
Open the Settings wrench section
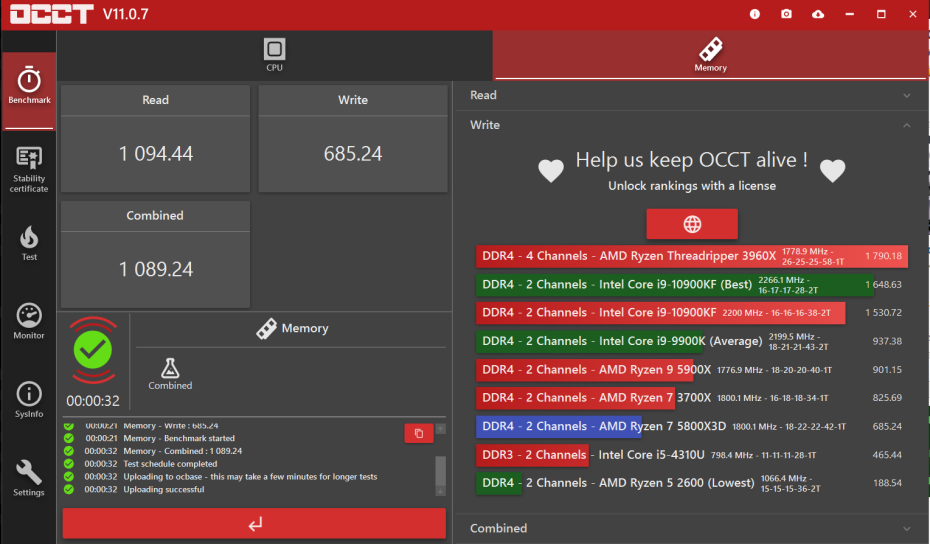click(x=28, y=478)
